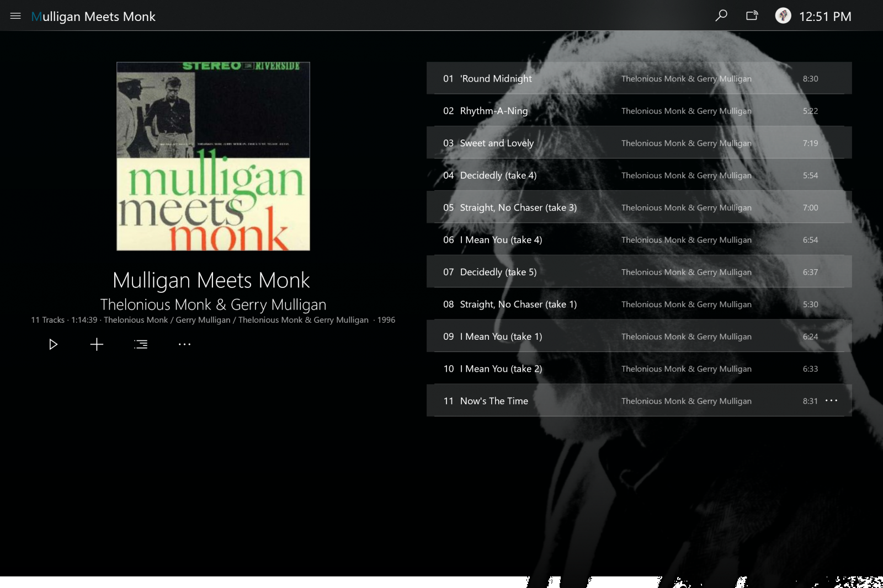Click the Mulligan Meets Monk title under cover
The width and height of the screenshot is (883, 588).
(211, 280)
